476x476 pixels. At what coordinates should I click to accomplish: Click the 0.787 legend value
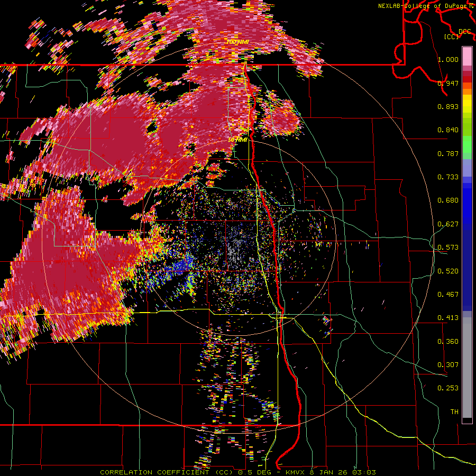(x=448, y=153)
